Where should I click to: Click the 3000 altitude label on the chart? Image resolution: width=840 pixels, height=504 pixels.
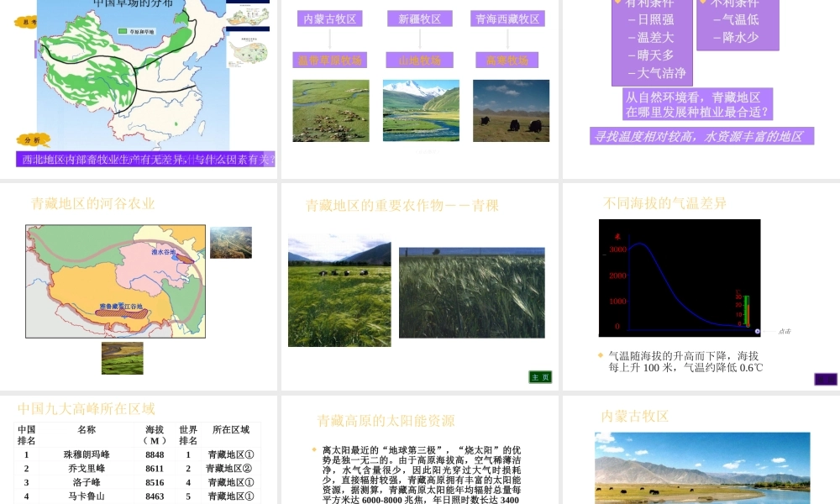pyautogui.click(x=617, y=249)
